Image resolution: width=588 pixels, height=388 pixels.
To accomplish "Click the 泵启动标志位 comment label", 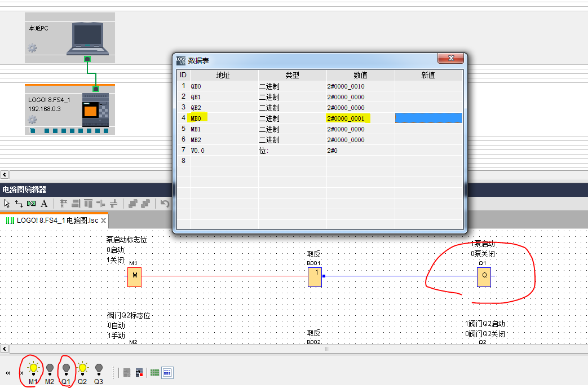I will pyautogui.click(x=127, y=240).
